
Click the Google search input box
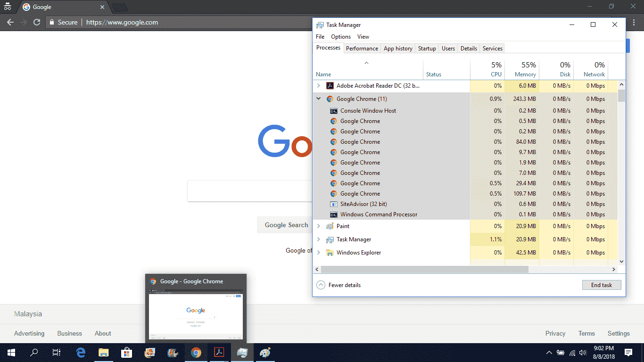tap(250, 191)
